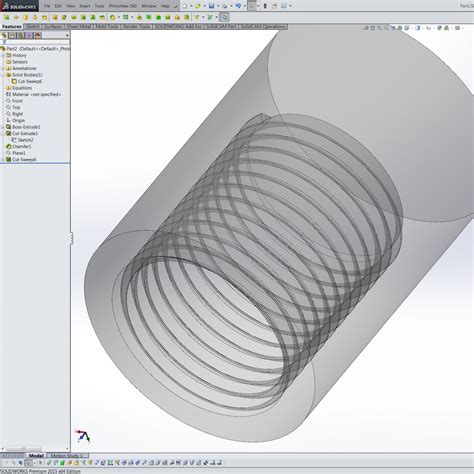Switch to the SolidCAM Operations tab
The height and width of the screenshot is (474, 474).
tap(263, 27)
